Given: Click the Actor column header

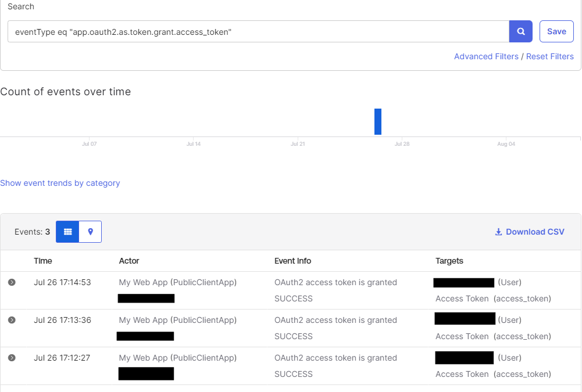Looking at the screenshot, I should tap(129, 261).
